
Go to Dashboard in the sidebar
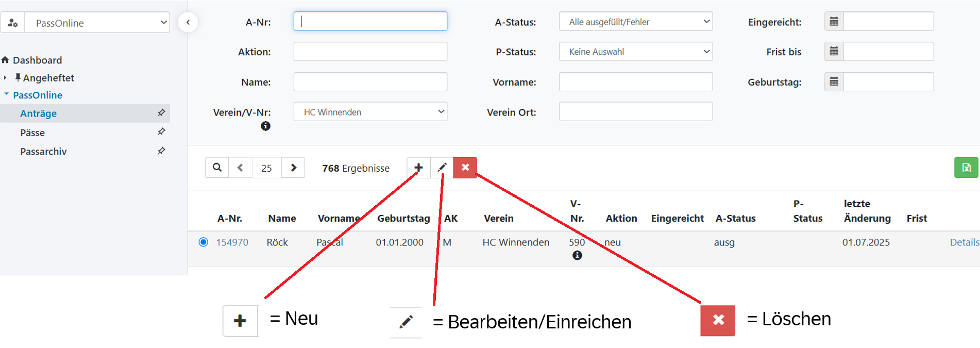pyautogui.click(x=37, y=60)
